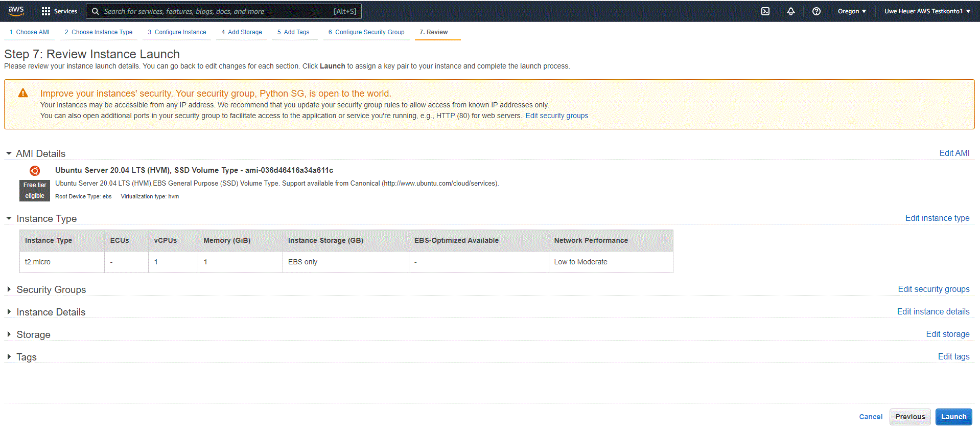Click the search magnifier icon

click(95, 11)
